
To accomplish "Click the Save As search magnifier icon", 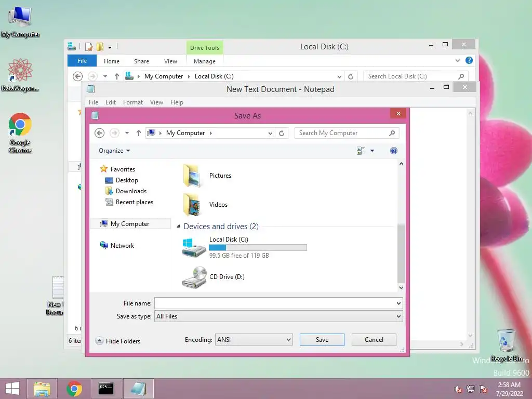I will tap(392, 133).
